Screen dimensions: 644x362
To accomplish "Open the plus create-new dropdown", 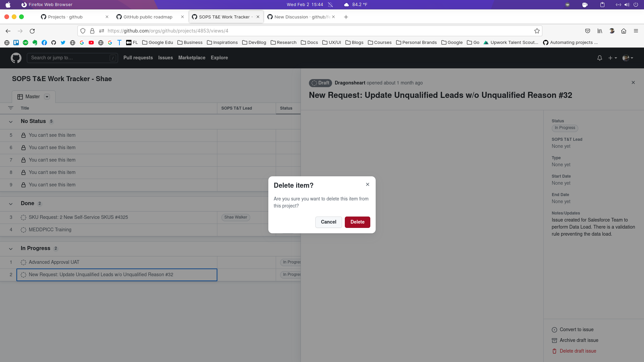I will pos(612,58).
